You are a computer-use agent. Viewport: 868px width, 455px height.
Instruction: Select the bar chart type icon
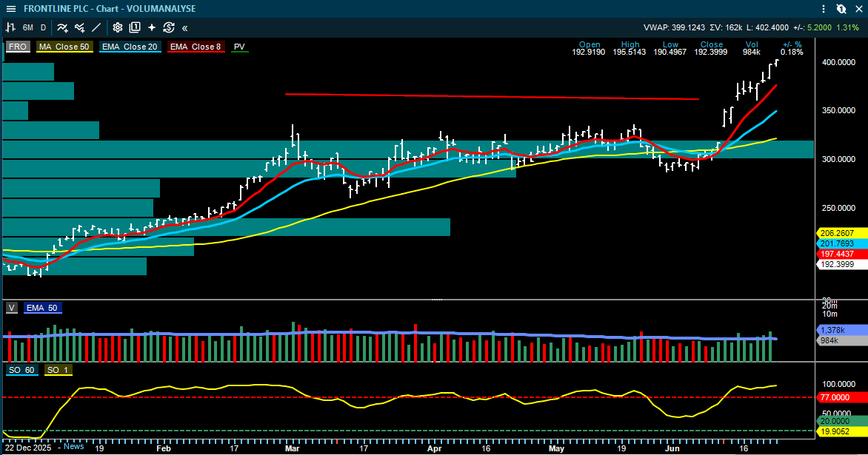tap(10, 27)
